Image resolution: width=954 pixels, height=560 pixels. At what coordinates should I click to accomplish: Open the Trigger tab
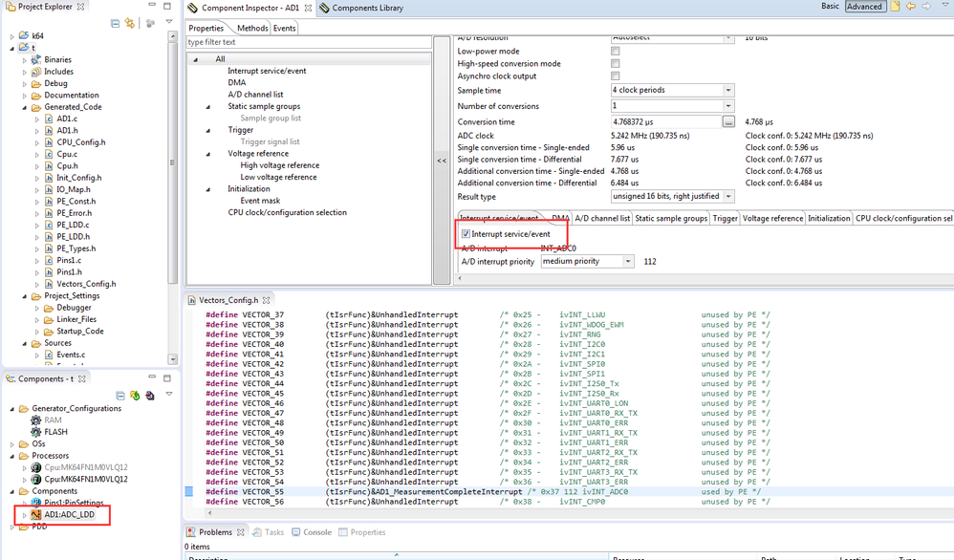tap(725, 218)
